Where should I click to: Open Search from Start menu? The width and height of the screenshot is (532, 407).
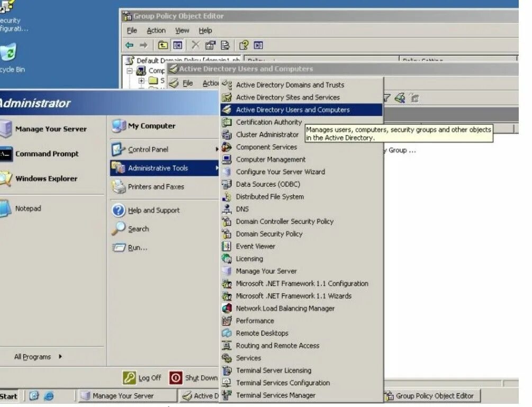tap(164, 229)
